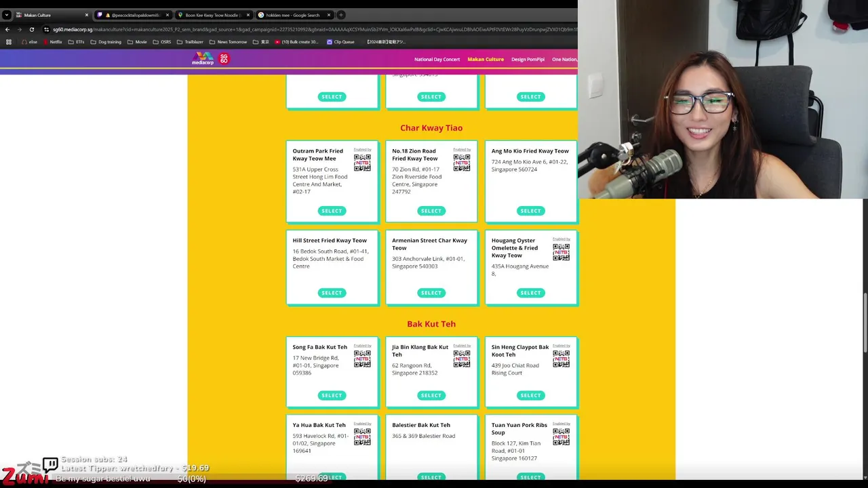
Task: Click the Twitch chat icon in overlay
Action: point(50,465)
